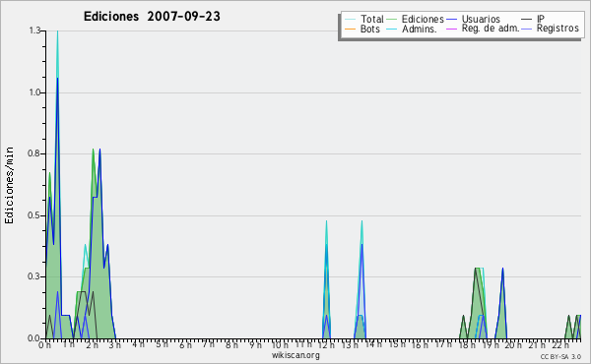Click the CC BY-SA 3.0 license text
Viewport: 591px width, 364px height.
(560, 357)
